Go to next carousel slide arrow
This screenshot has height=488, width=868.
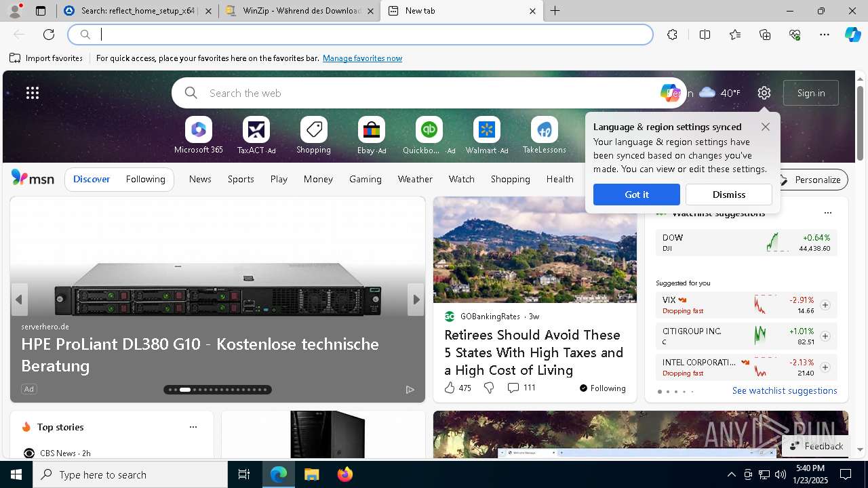pos(416,300)
